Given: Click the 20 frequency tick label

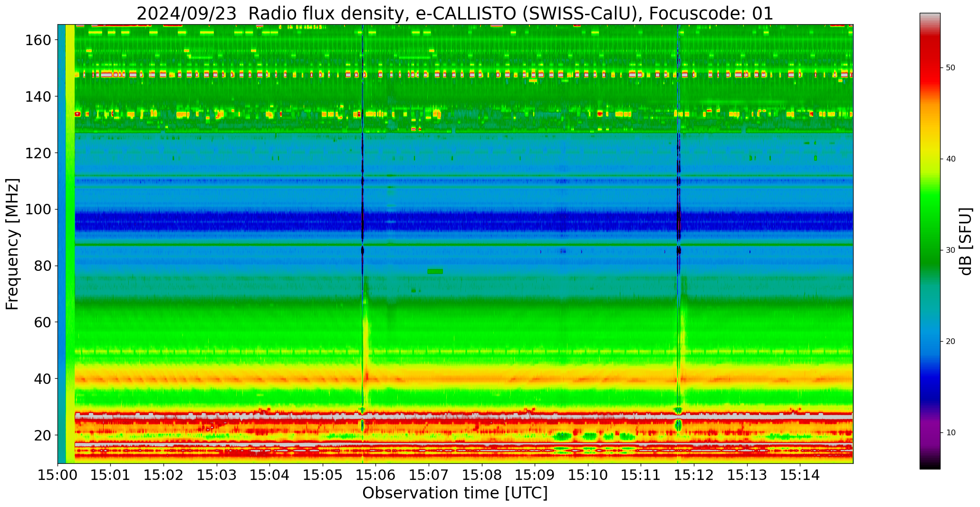Looking at the screenshot, I should click(x=42, y=435).
